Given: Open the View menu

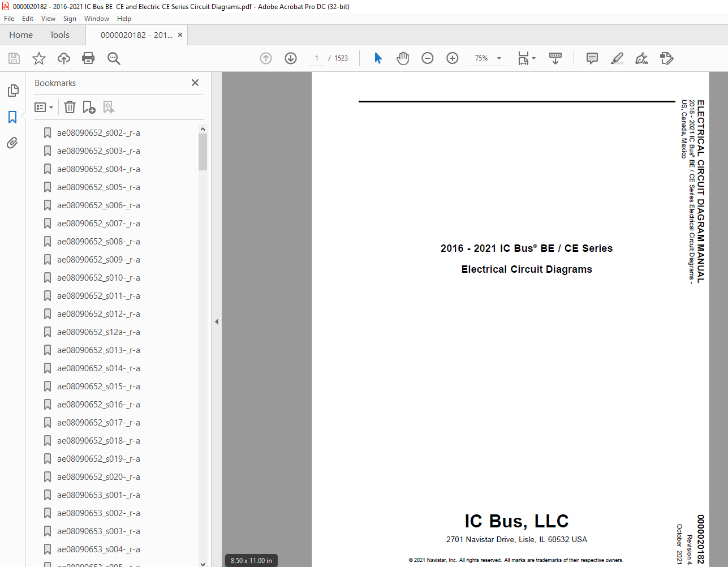Looking at the screenshot, I should 49,19.
